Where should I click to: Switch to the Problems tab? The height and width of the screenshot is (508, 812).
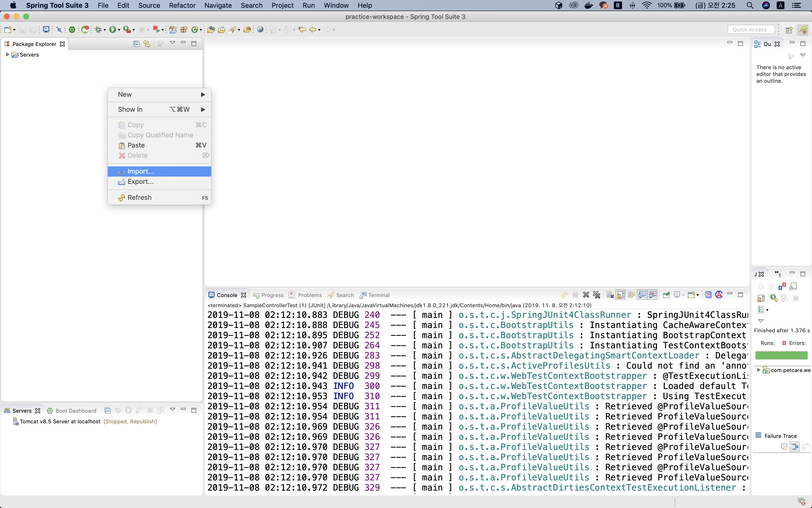305,295
